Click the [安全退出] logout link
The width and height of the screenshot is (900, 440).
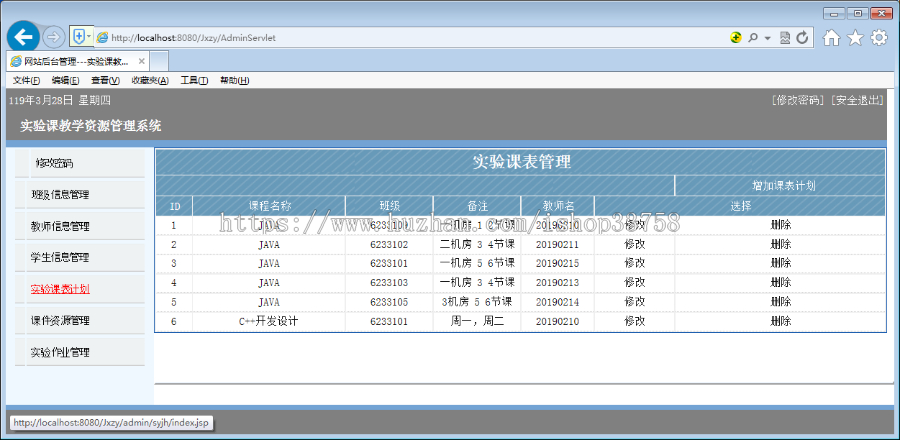coord(856,100)
